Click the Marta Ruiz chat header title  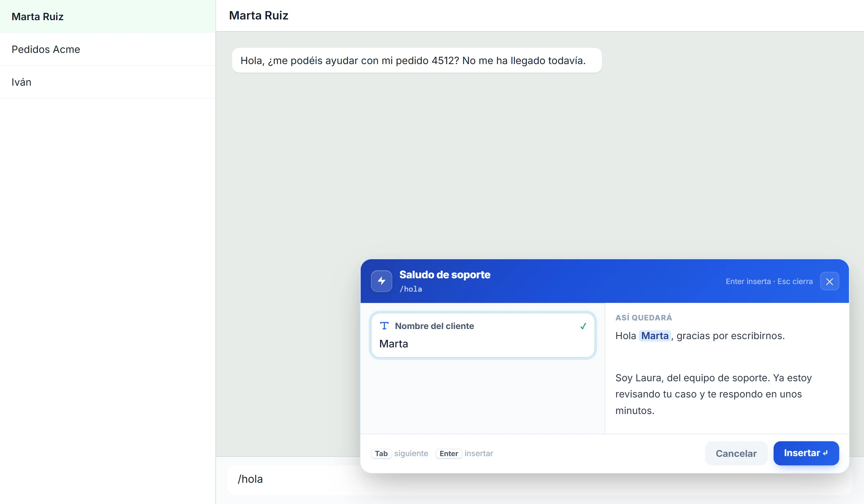258,15
